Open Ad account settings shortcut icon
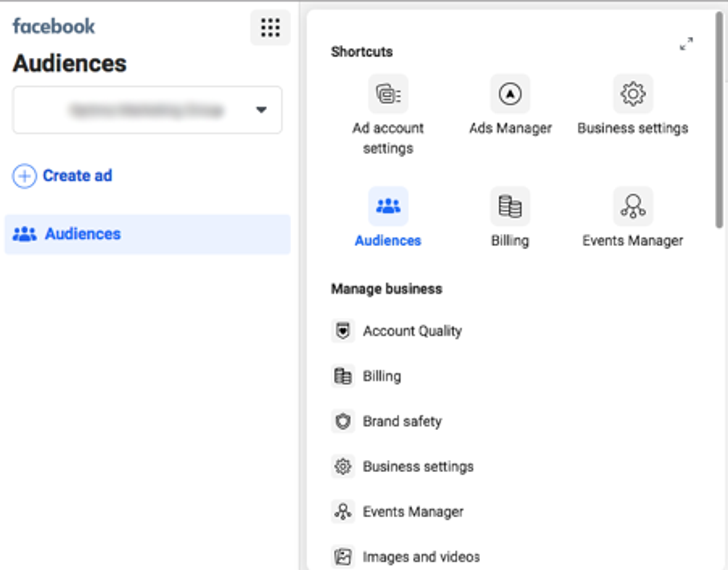The height and width of the screenshot is (570, 728). point(388,94)
